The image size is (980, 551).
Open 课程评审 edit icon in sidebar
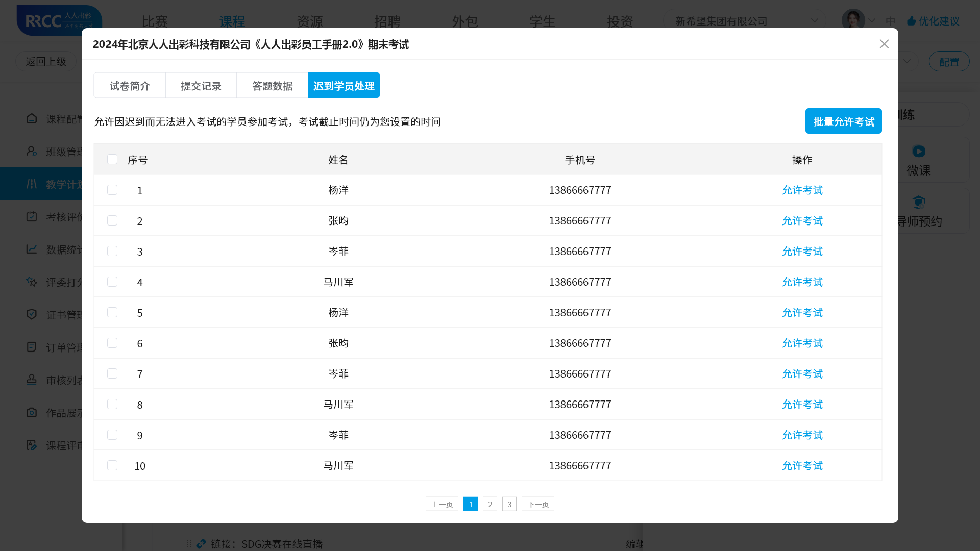click(x=32, y=445)
